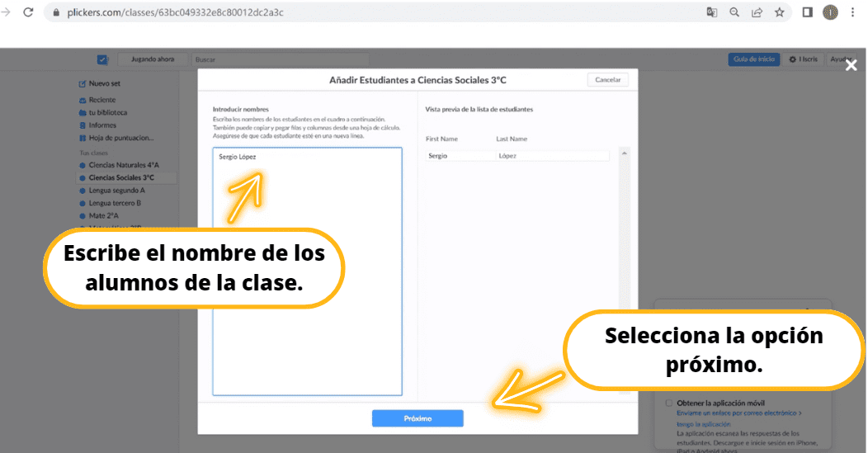Click the Google Translate icon in address bar
868x453 pixels.
pyautogui.click(x=711, y=12)
